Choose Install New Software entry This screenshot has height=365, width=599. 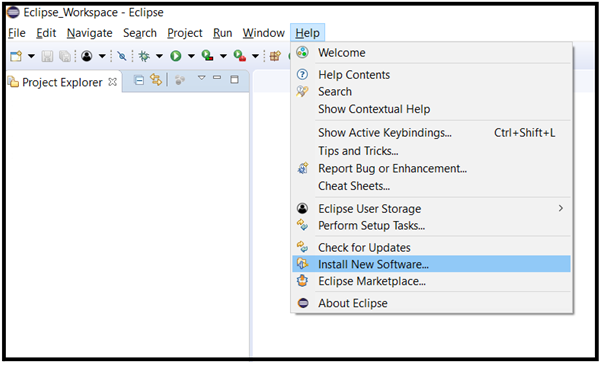pyautogui.click(x=431, y=264)
